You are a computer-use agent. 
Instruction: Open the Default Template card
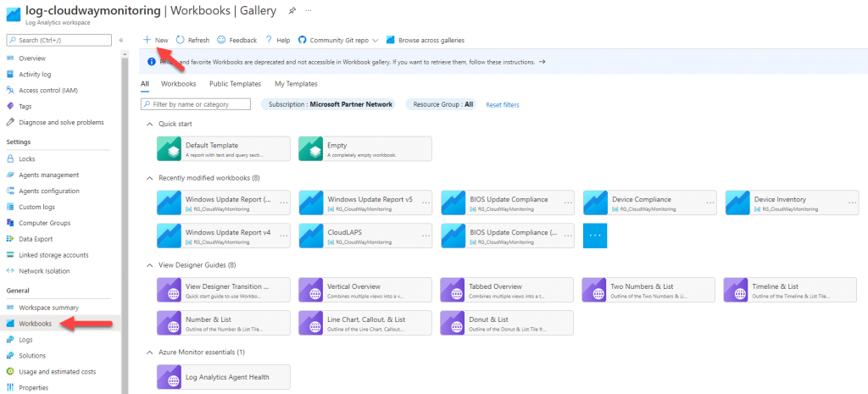coord(224,149)
